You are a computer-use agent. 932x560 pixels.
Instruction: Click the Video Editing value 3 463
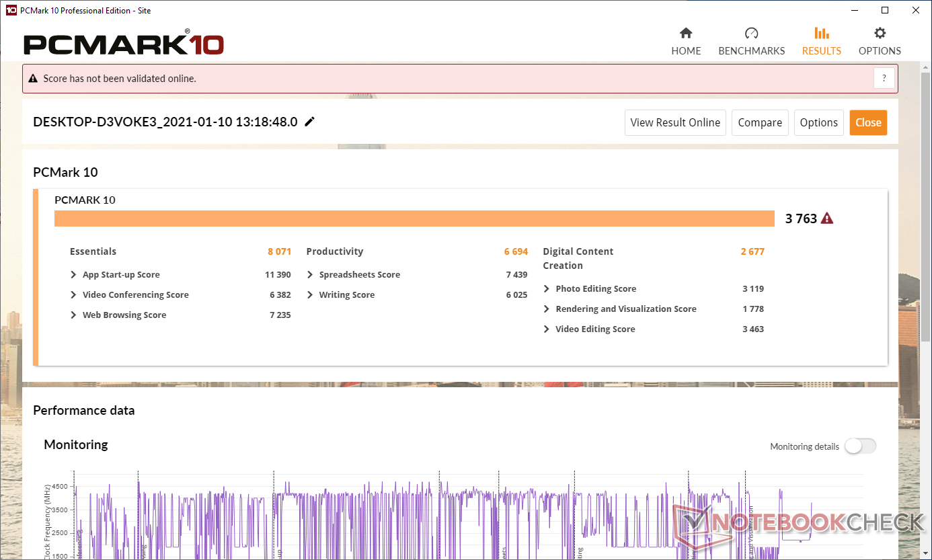[753, 329]
